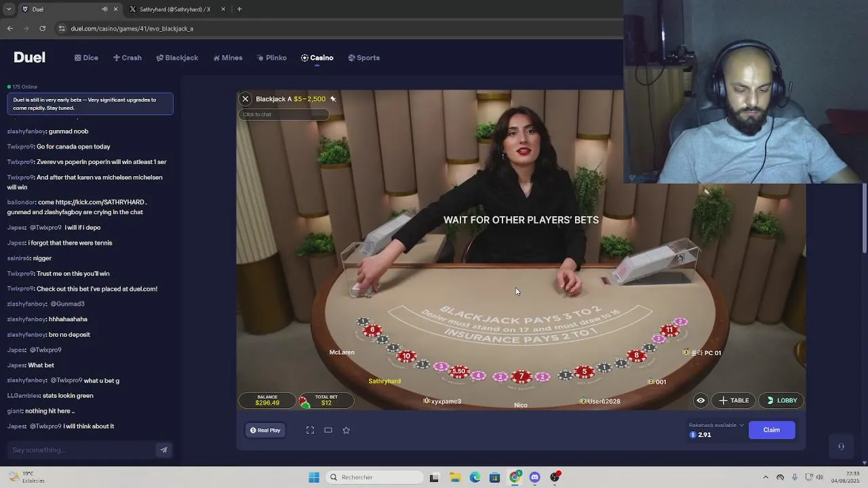Click the Duel logo
Image resolution: width=868 pixels, height=488 pixels.
click(x=29, y=58)
